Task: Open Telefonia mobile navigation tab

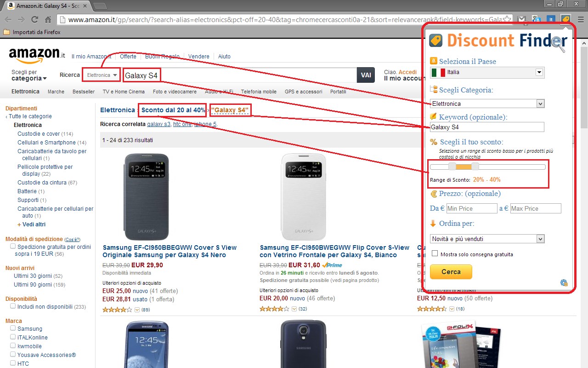Action: 259,92
